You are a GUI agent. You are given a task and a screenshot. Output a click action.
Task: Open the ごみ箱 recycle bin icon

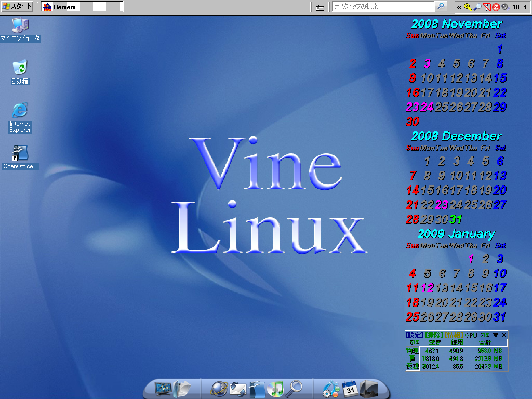[20, 72]
